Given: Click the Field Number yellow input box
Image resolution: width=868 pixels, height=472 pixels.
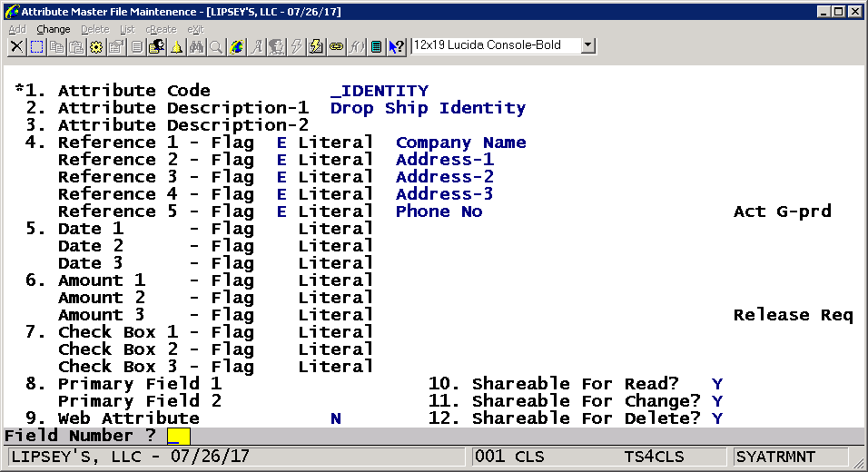Looking at the screenshot, I should coord(179,437).
